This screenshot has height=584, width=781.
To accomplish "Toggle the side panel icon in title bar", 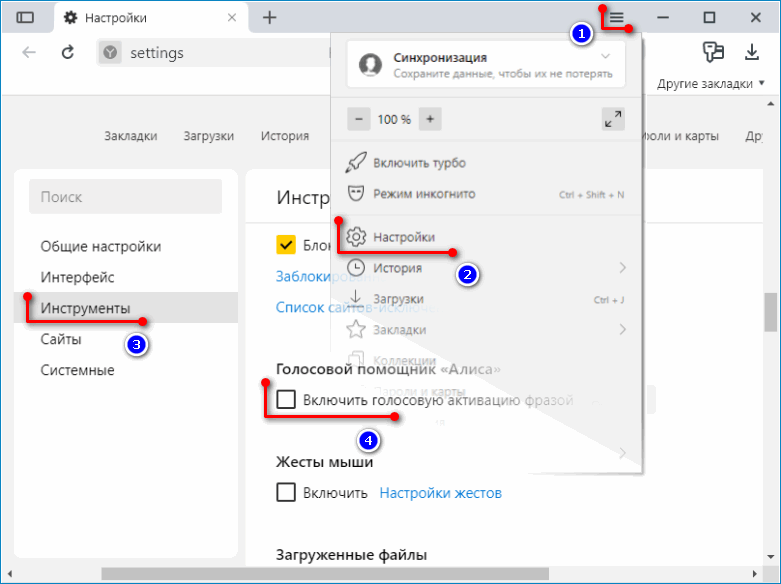I will click(25, 18).
